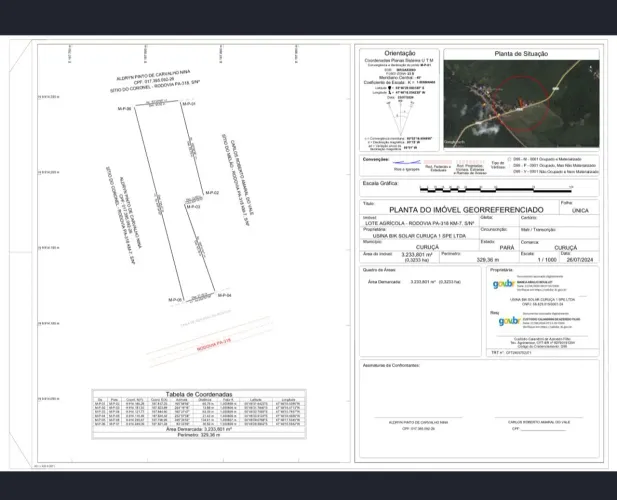The width and height of the screenshot is (617, 500).
Task: Click the blue Rios e Igarapés line symbol
Action: pos(407,162)
